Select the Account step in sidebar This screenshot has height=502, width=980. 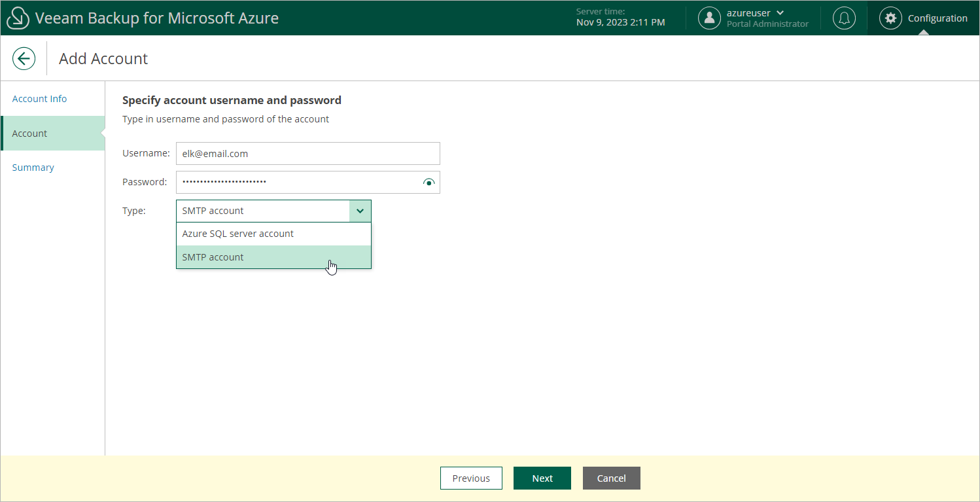point(52,133)
